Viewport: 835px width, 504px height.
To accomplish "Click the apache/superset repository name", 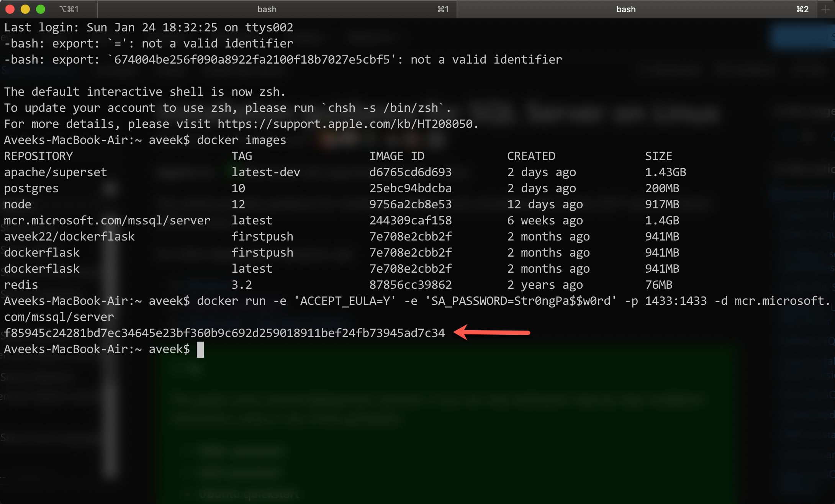I will pyautogui.click(x=56, y=172).
